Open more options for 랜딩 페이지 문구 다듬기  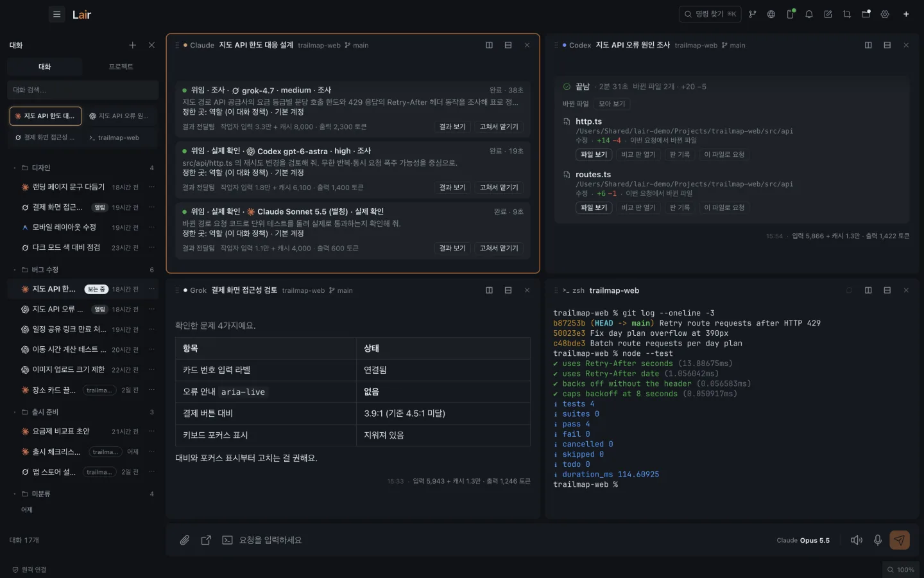tap(151, 187)
